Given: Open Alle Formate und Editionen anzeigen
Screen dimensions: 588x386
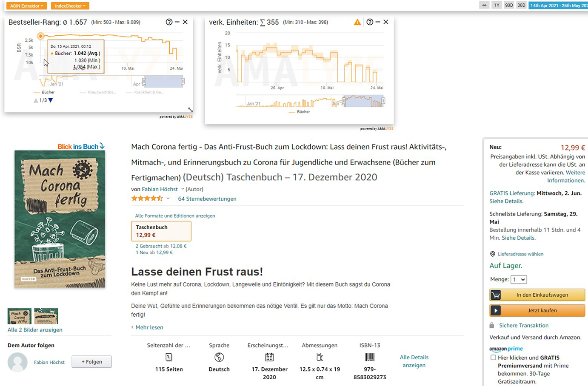Looking at the screenshot, I should click(175, 216).
